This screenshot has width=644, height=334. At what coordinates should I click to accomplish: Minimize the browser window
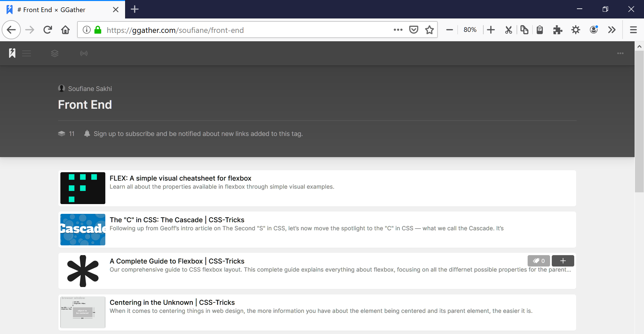point(579,9)
